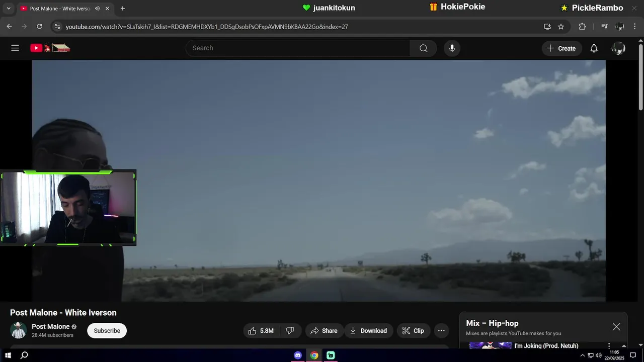644x362 pixels.
Task: Dislike the video
Action: pos(290,331)
